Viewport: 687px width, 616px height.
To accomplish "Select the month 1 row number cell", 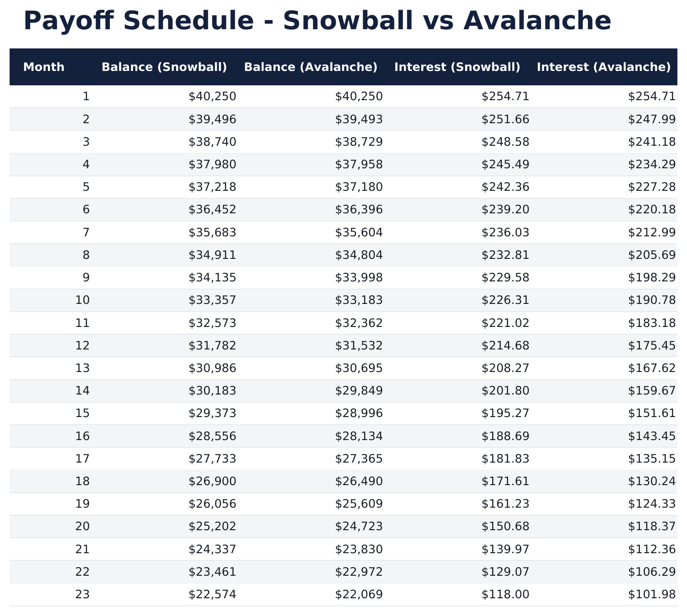I will point(86,97).
